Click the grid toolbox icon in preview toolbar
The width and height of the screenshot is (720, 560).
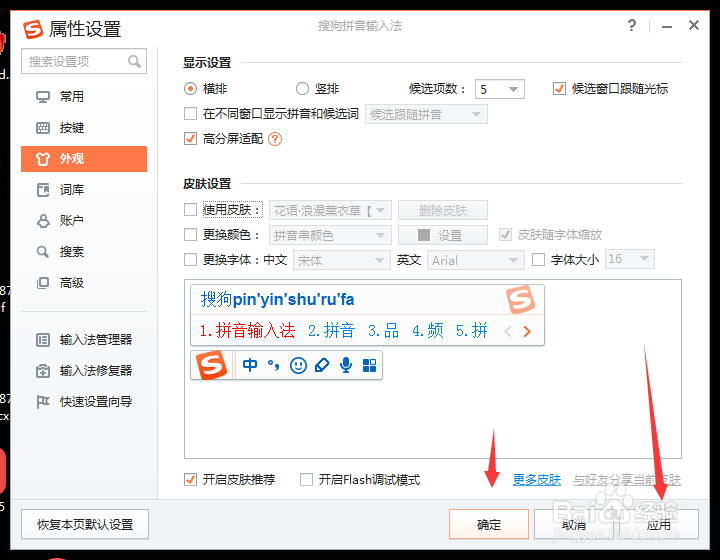[x=369, y=365]
